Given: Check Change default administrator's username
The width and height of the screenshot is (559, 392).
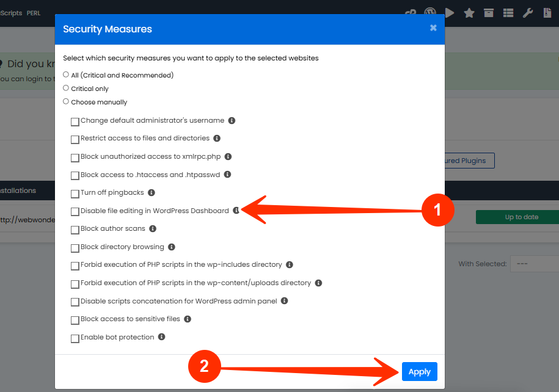Looking at the screenshot, I should pos(75,122).
